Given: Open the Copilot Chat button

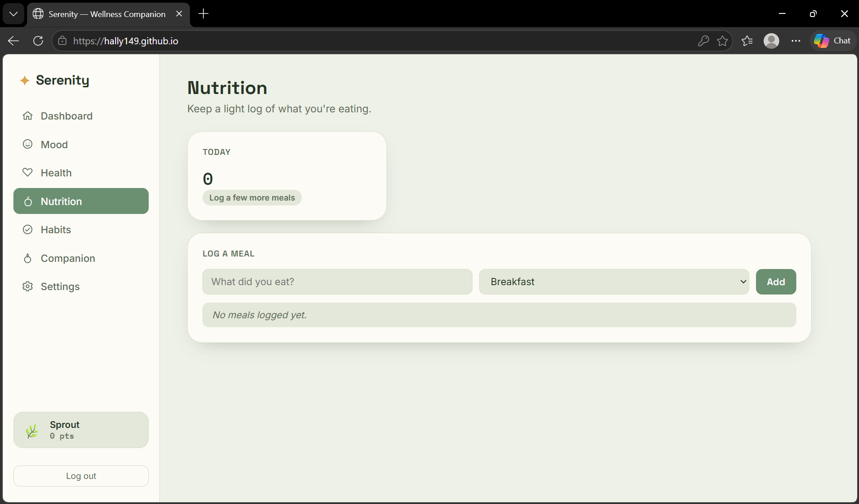Looking at the screenshot, I should [x=833, y=41].
